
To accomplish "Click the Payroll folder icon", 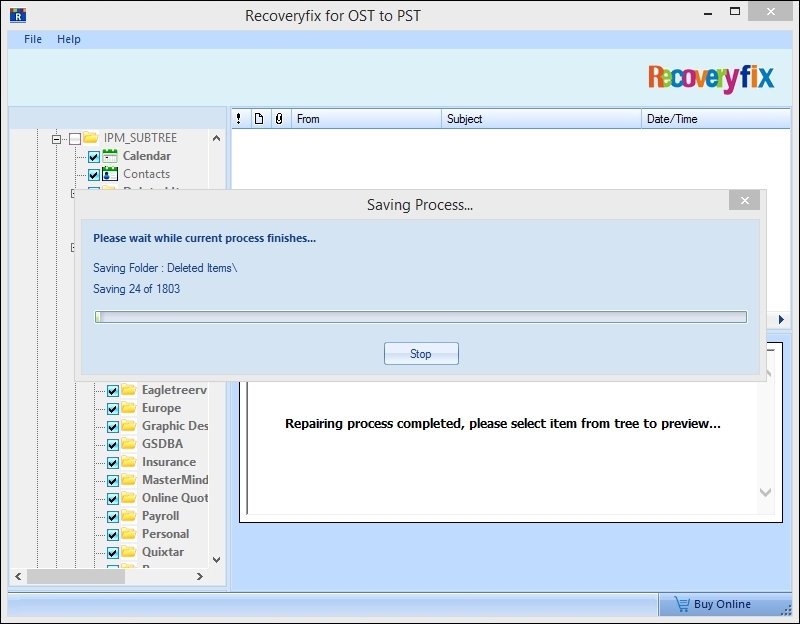I will [129, 516].
